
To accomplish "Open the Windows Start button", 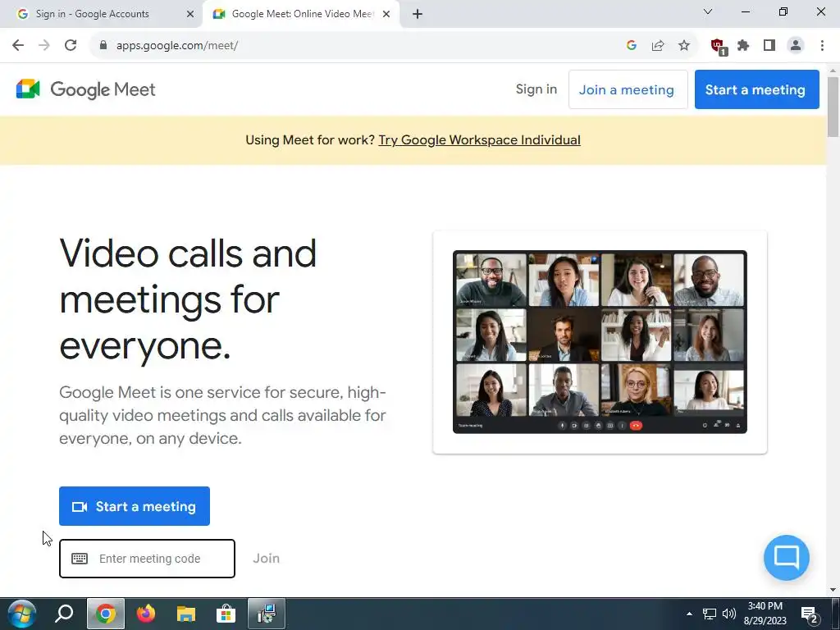I will click(x=22, y=614).
